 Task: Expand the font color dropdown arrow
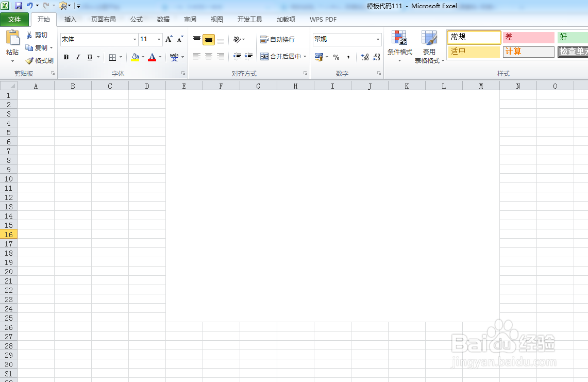point(160,57)
